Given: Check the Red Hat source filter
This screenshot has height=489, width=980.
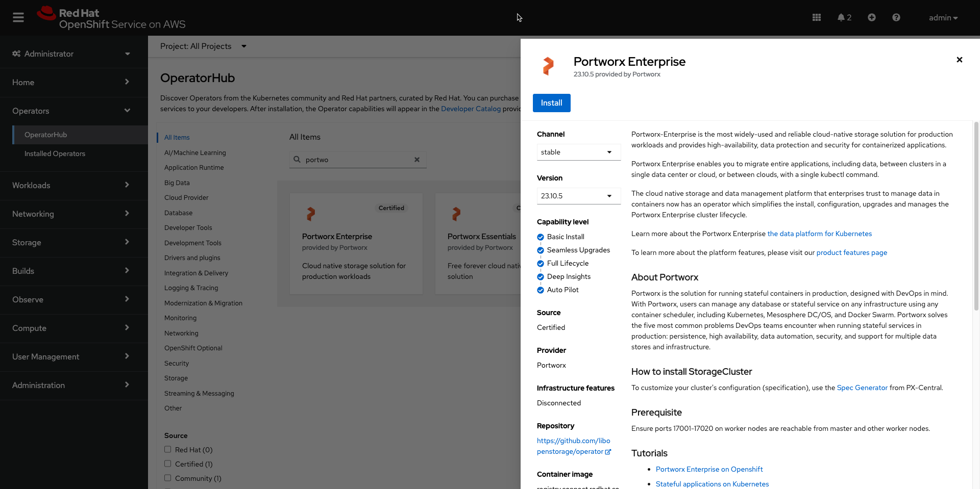Looking at the screenshot, I should 167,449.
